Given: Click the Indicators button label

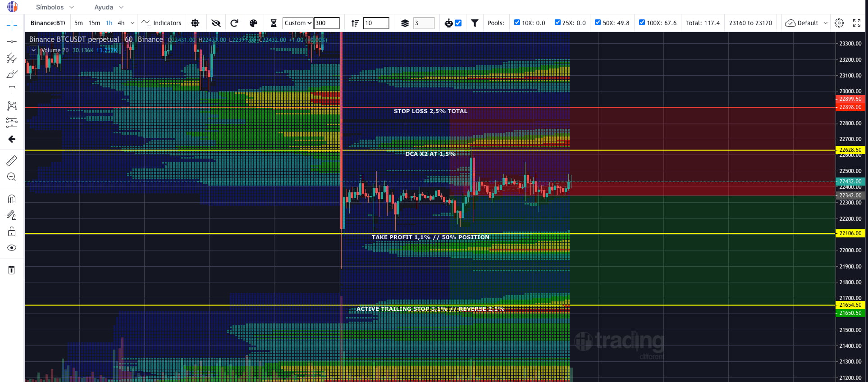Looking at the screenshot, I should pos(167,23).
